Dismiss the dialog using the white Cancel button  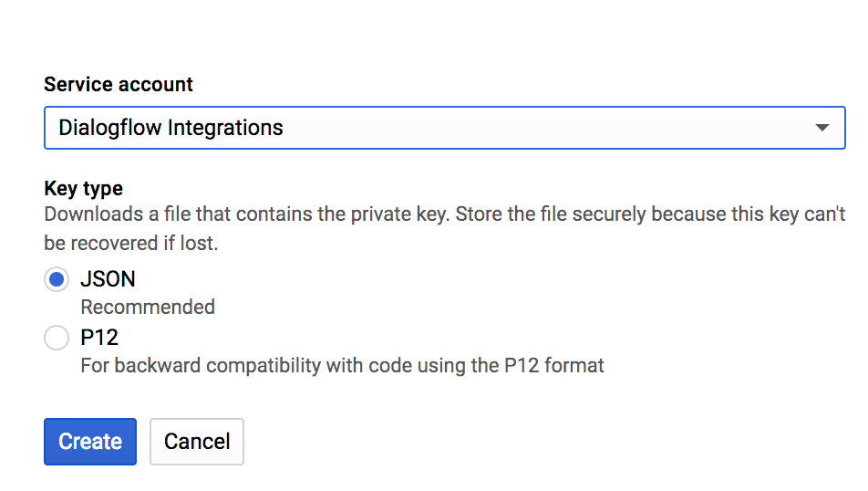click(x=197, y=442)
